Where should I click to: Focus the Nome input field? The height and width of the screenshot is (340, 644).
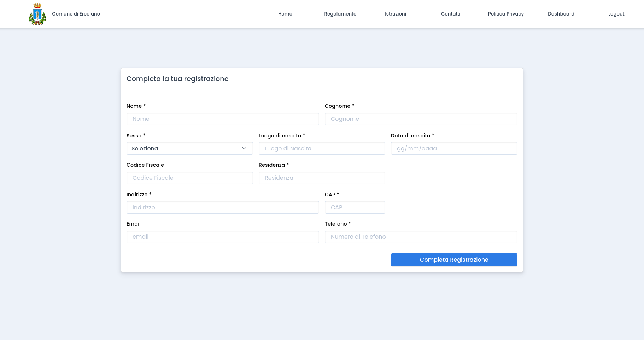point(223,119)
